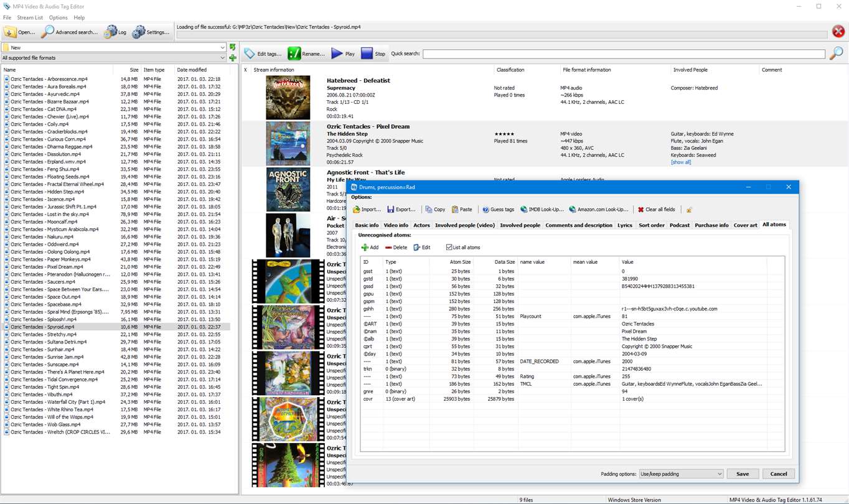Screen dimensions: 849x504
Task: Open the IMDB Look-Up tool
Action: 542,210
